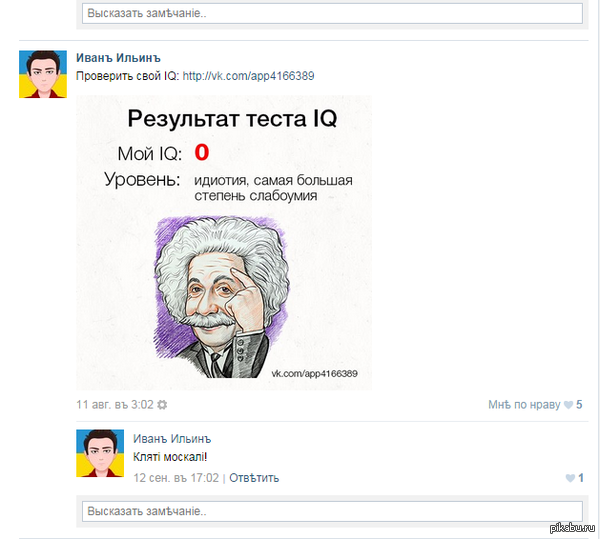Open Иванъ Ильинъ profile from post header
This screenshot has height=539, width=600.
coord(118,58)
